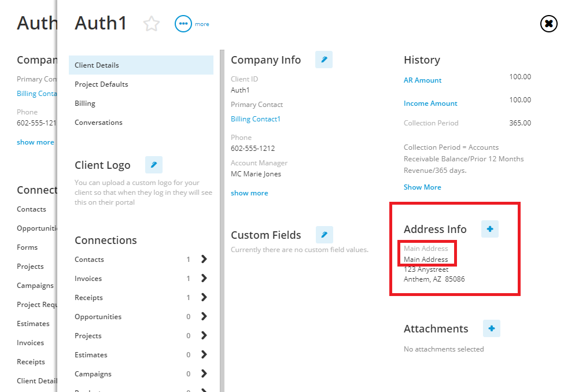
Task: Edit Client Logo with pencil icon
Action: 154,165
